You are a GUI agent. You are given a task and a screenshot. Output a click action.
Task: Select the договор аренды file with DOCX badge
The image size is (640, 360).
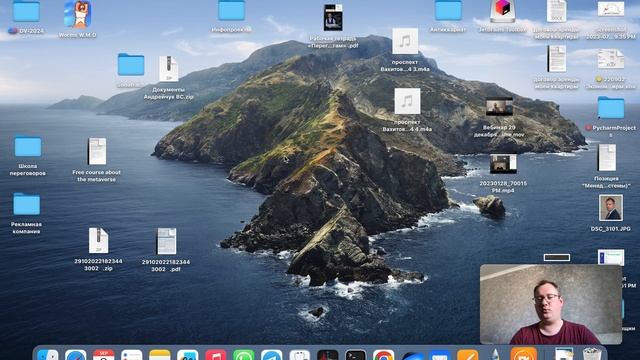click(557, 11)
